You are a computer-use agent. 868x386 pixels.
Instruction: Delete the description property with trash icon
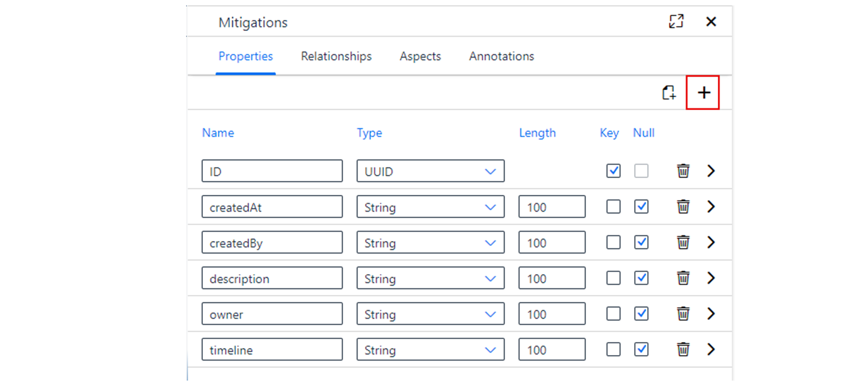coord(683,278)
